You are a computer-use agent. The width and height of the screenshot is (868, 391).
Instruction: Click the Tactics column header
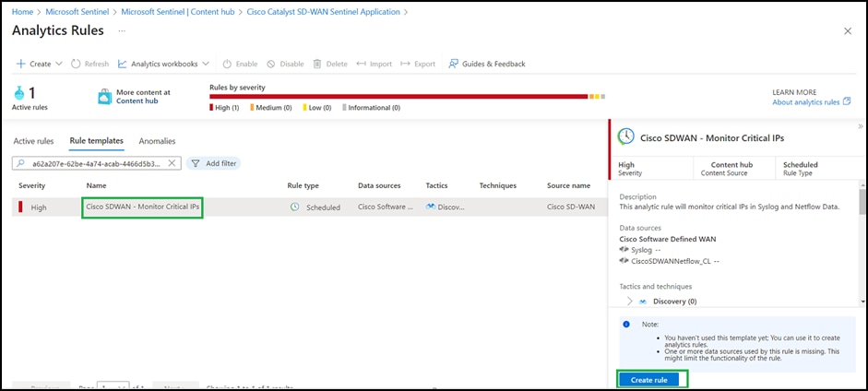click(437, 186)
